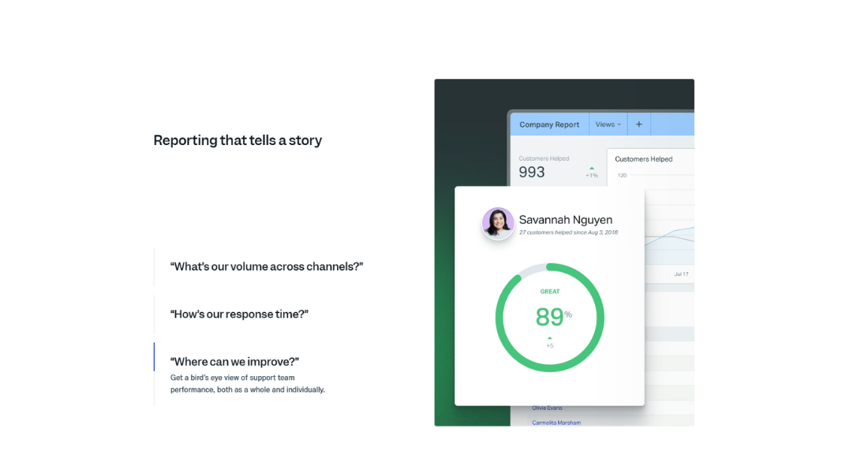Image resolution: width=868 pixels, height=473 pixels.
Task: Click the Reporting that tells a story heading
Action: [x=238, y=140]
